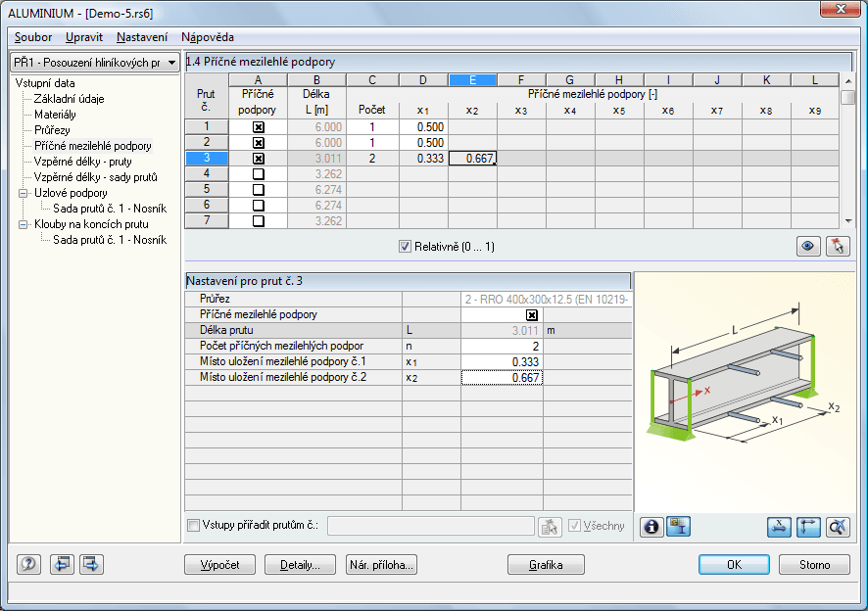Open the Nastavení menu
Image resolution: width=868 pixels, height=611 pixels.
tap(142, 37)
